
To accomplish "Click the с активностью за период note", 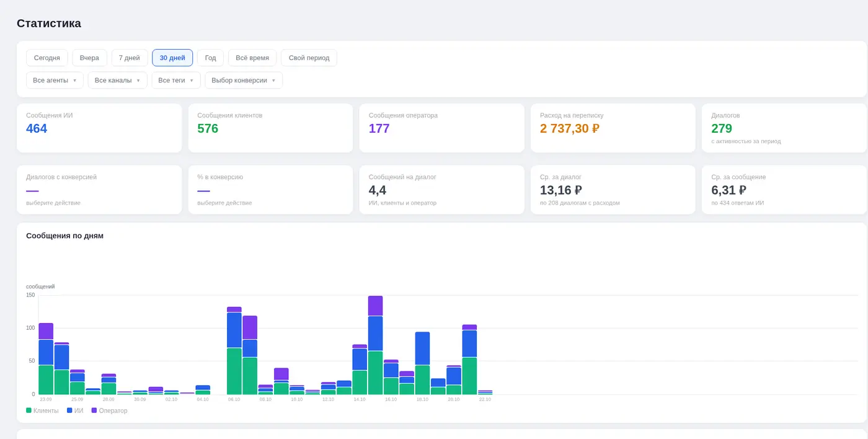I will pyautogui.click(x=746, y=141).
